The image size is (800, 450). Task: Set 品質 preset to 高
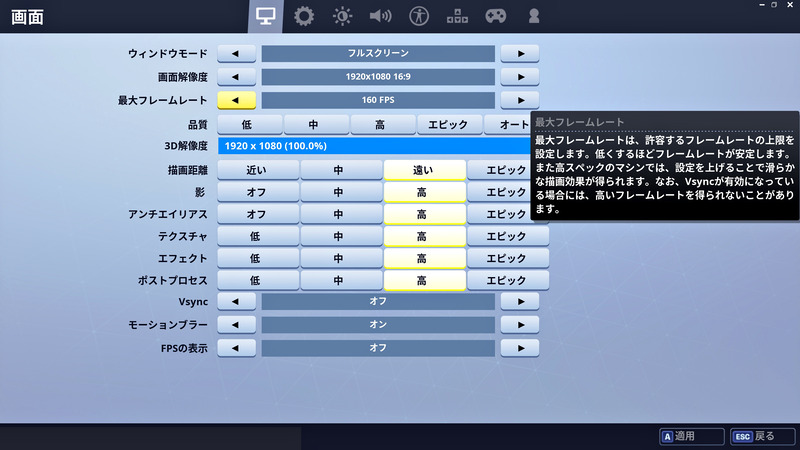[x=383, y=124]
